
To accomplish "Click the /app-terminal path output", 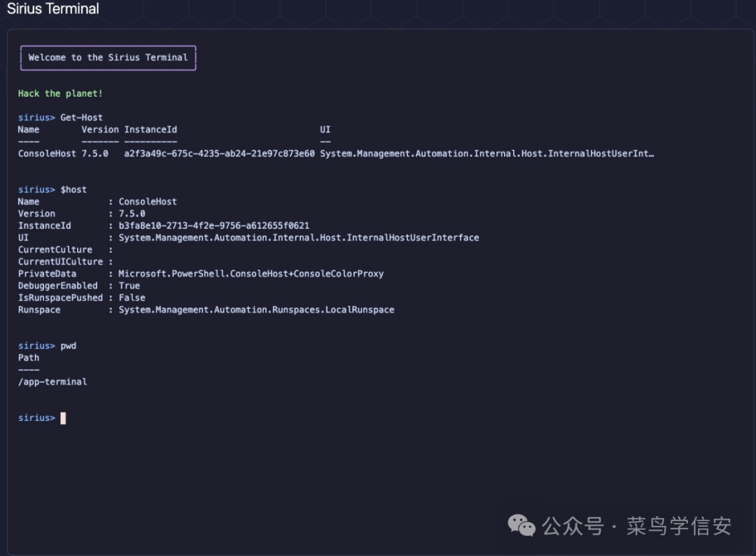I will (52, 382).
